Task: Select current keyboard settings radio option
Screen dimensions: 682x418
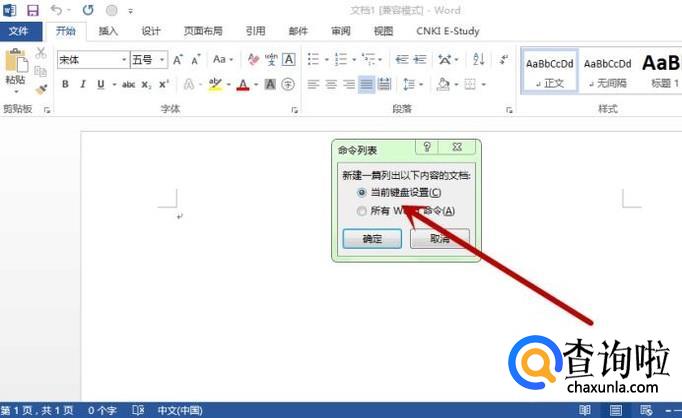Action: pyautogui.click(x=361, y=192)
